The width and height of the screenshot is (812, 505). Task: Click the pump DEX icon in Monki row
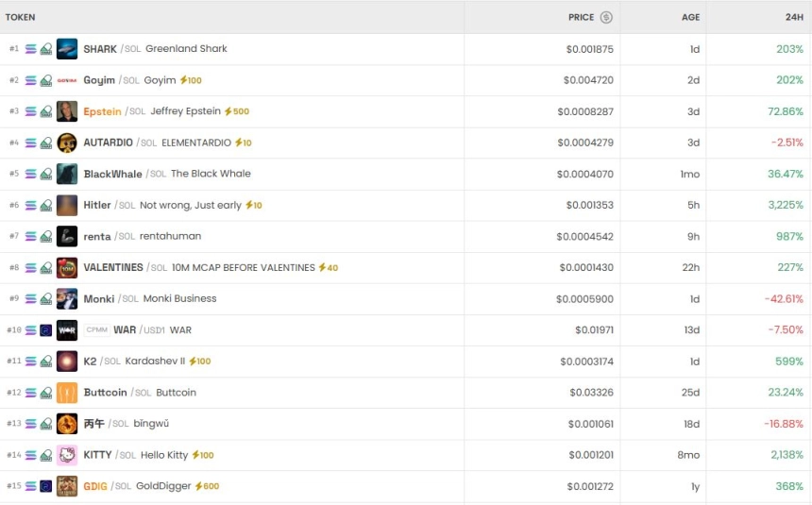coord(45,299)
